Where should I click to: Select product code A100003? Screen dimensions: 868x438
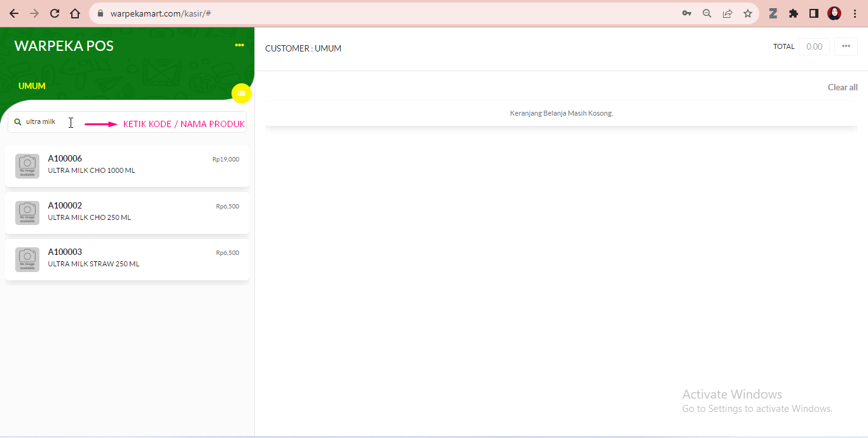tap(65, 252)
